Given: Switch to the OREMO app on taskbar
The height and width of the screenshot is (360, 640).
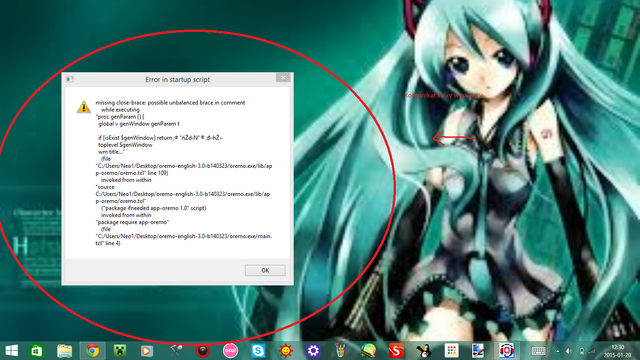Looking at the screenshot, I should coord(507,351).
